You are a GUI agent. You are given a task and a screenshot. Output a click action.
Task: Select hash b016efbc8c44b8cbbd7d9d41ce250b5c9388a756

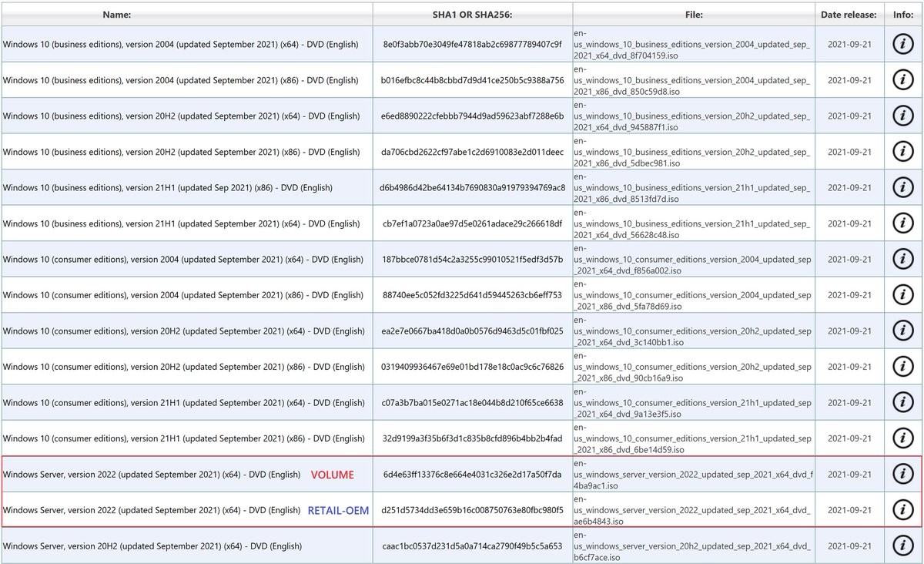[x=473, y=80]
